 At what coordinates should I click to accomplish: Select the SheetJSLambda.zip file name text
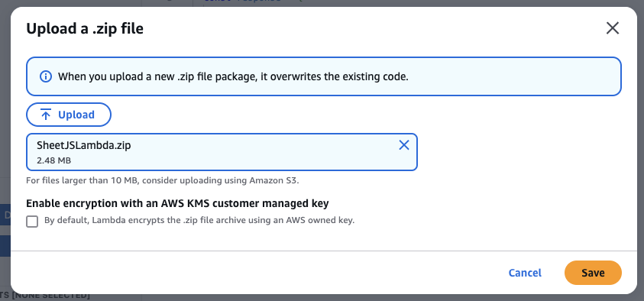84,145
